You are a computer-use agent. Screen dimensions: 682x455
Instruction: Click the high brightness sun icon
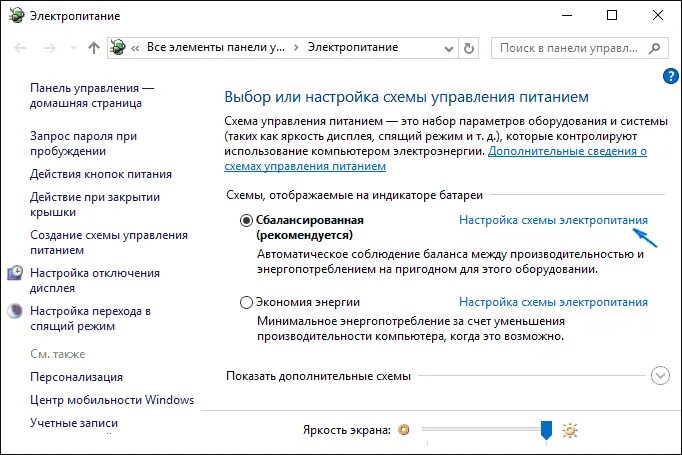click(x=569, y=430)
